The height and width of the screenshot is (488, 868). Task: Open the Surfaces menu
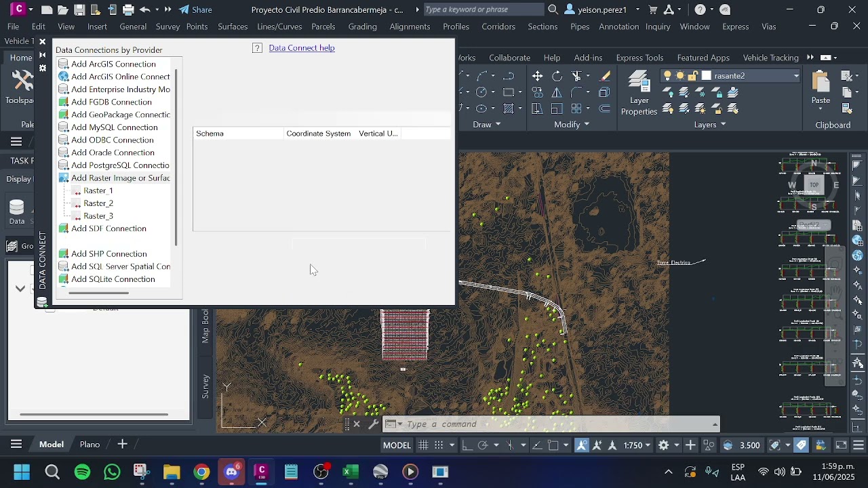click(x=233, y=26)
